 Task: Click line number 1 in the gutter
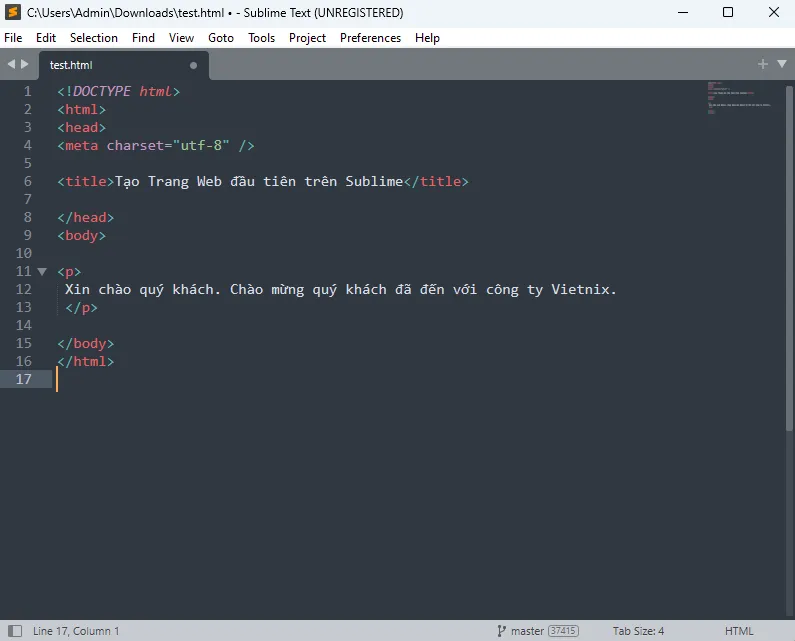pos(27,91)
